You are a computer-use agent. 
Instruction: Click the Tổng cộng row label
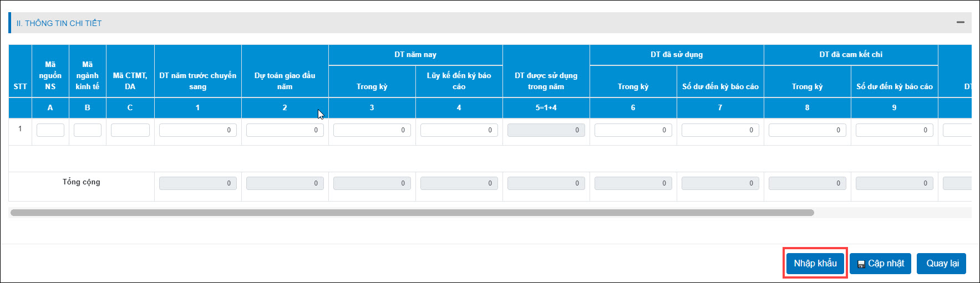click(x=82, y=182)
